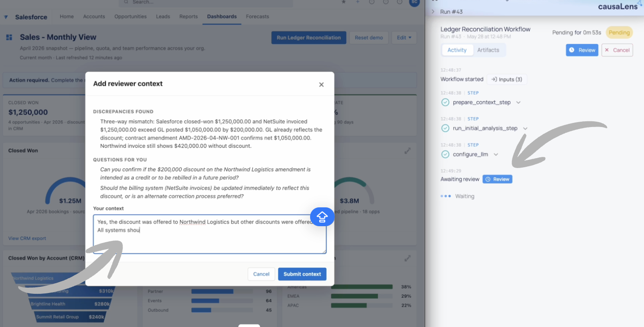
Task: Open the Inputs (3) chip
Action: click(507, 79)
